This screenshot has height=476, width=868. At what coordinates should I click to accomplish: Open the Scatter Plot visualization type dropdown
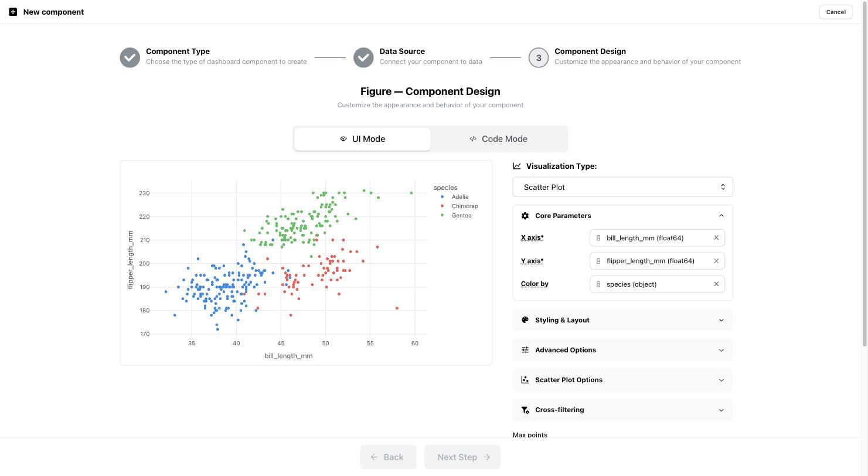[622, 187]
